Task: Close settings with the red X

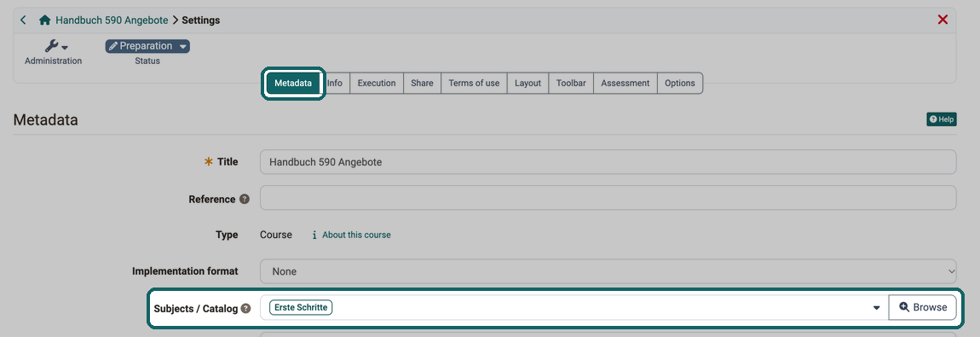Action: click(943, 20)
